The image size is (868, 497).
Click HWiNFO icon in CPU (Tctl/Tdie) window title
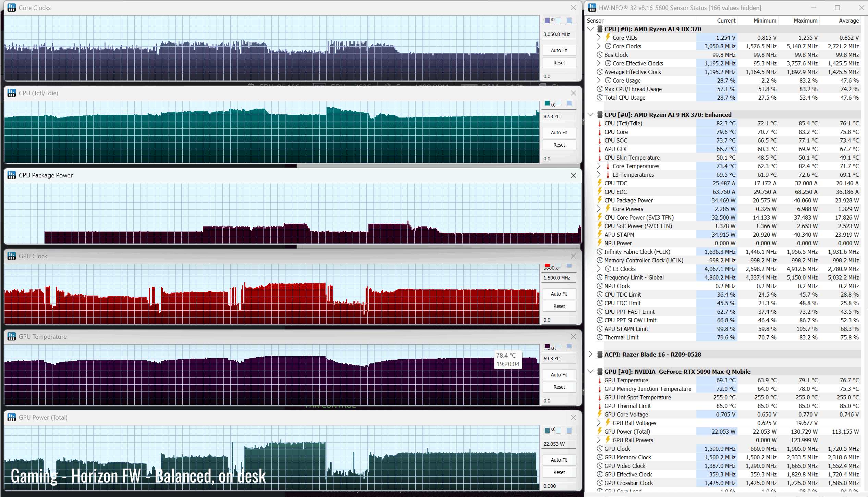(x=12, y=93)
